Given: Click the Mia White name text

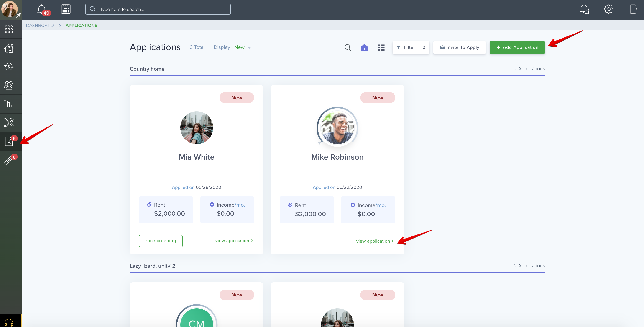Looking at the screenshot, I should click(x=197, y=157).
